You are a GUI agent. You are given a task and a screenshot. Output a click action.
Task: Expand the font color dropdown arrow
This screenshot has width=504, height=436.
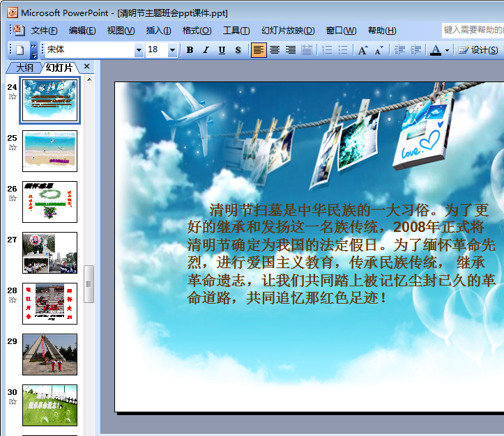(447, 50)
